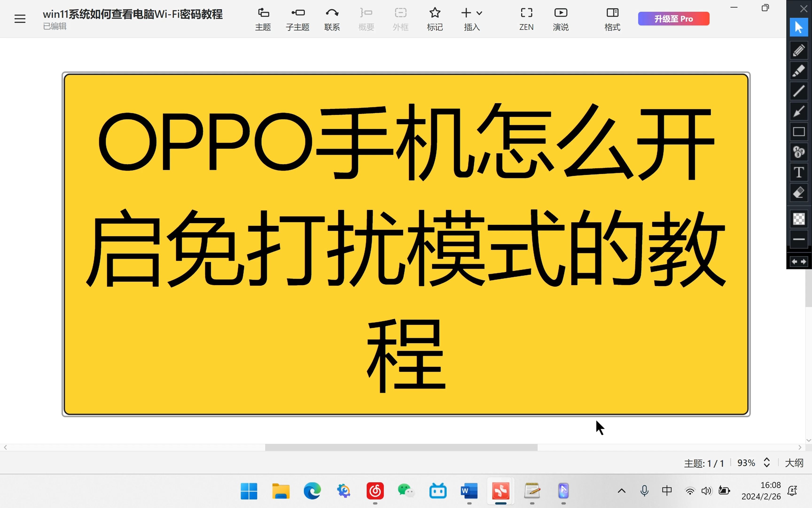This screenshot has width=812, height=508.
Task: Click the 概要 summary tool
Action: tap(366, 19)
